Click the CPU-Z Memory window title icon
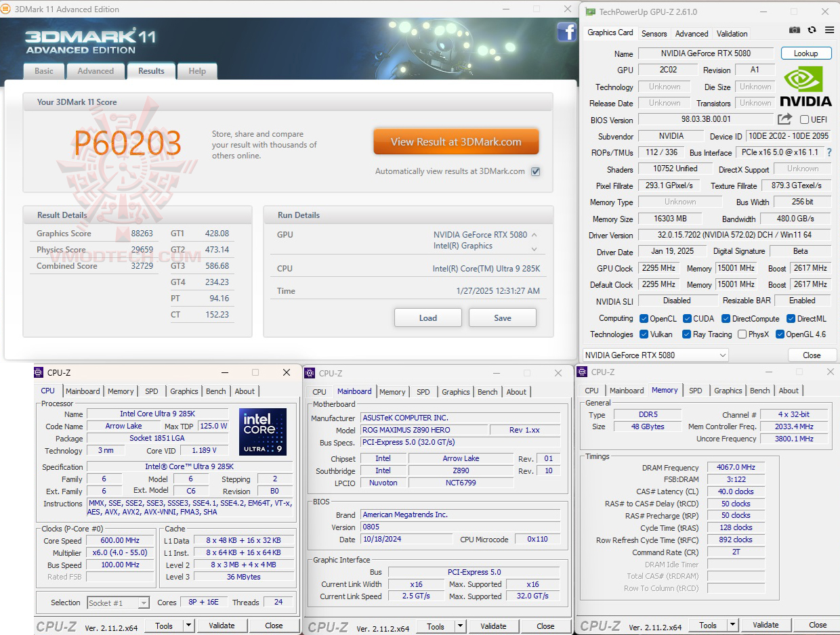The height and width of the screenshot is (635, 840). click(583, 372)
